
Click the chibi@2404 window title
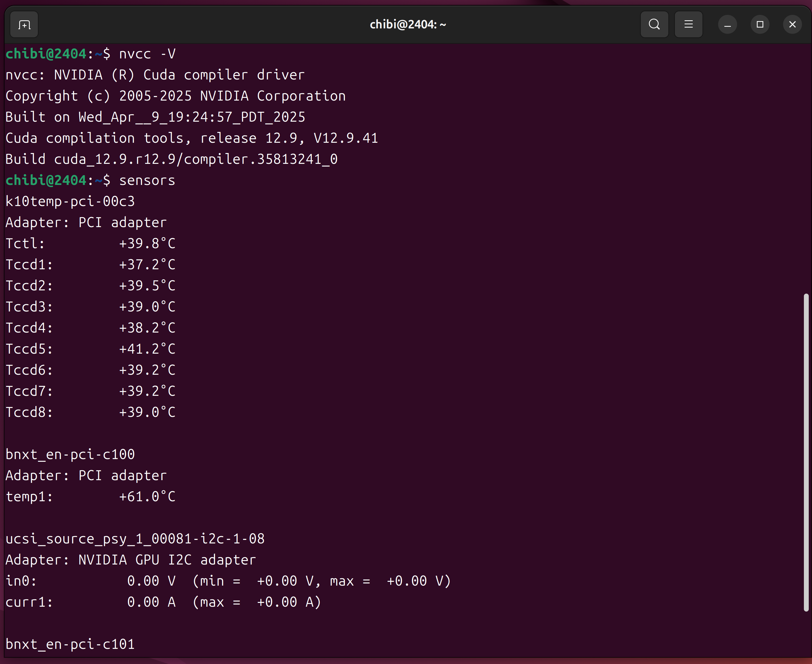click(x=408, y=25)
